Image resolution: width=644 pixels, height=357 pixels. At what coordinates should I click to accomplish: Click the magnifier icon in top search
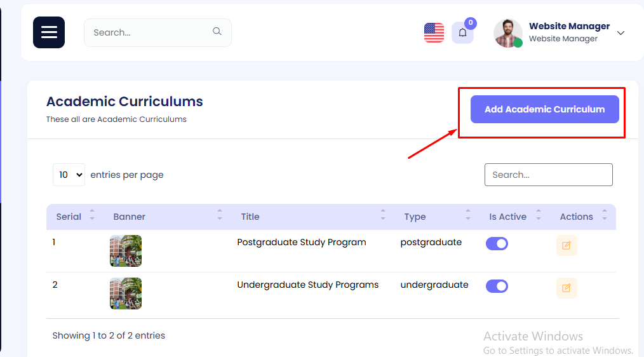217,32
